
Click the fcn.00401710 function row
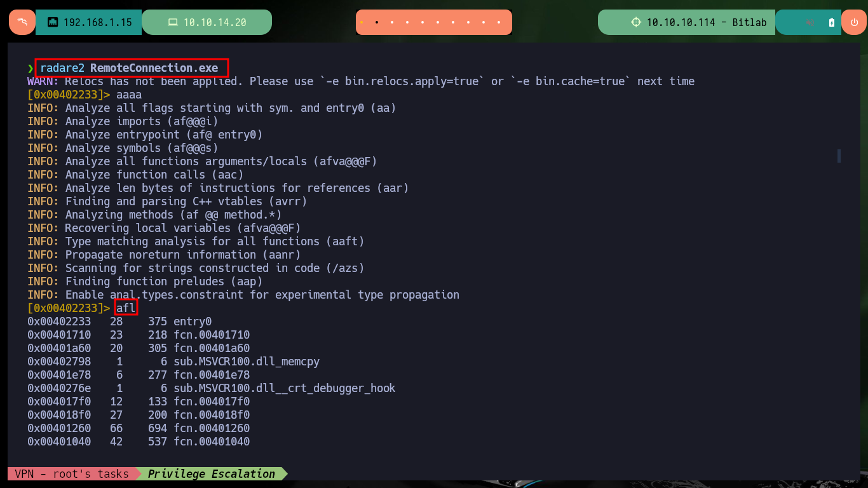click(139, 335)
